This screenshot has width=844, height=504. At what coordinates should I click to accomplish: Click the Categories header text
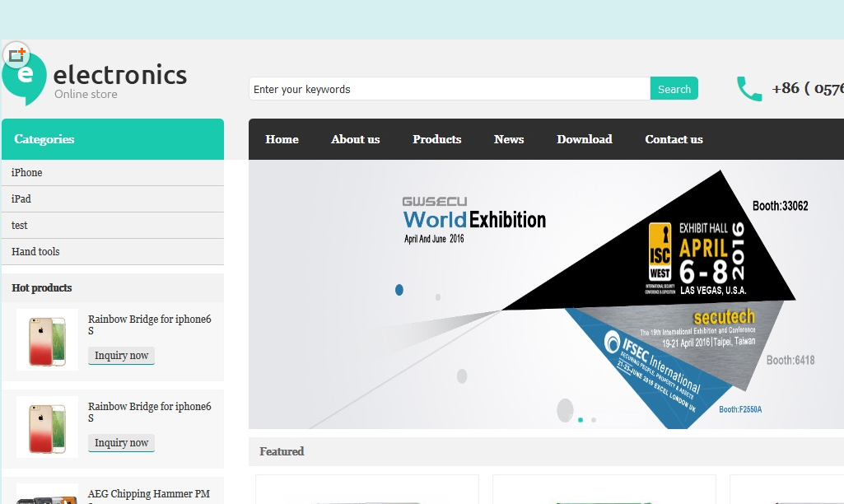coord(44,139)
